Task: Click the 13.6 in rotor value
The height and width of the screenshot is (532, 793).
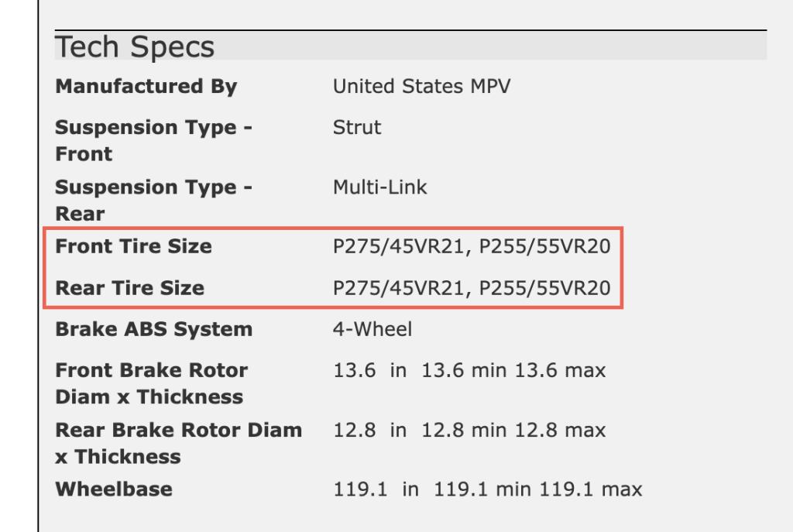Action: [469, 371]
